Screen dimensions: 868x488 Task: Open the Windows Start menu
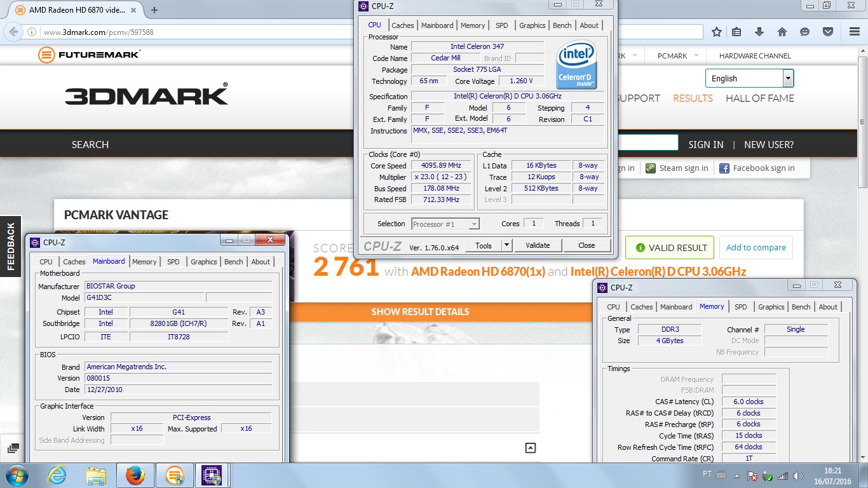17,475
